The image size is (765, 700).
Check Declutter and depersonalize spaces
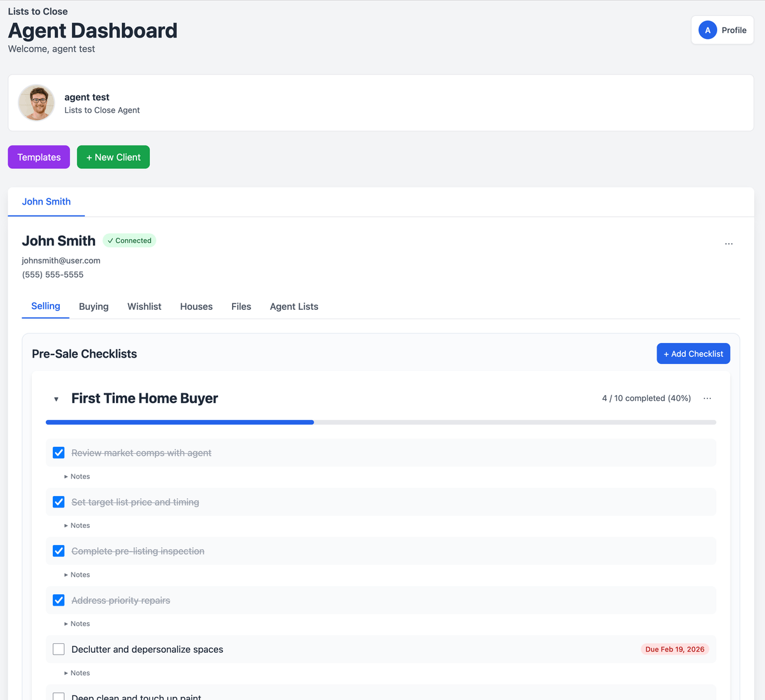pos(59,649)
